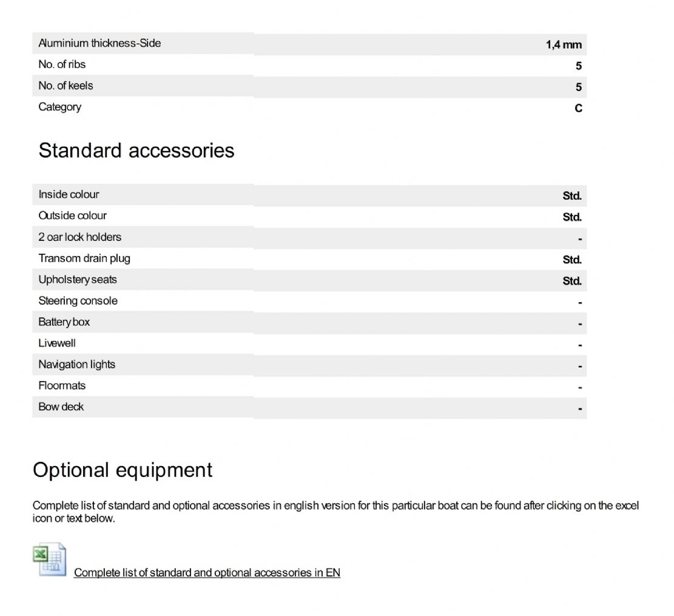Screen dimensions: 674x616
Task: Click the Category row label
Action: (59, 107)
